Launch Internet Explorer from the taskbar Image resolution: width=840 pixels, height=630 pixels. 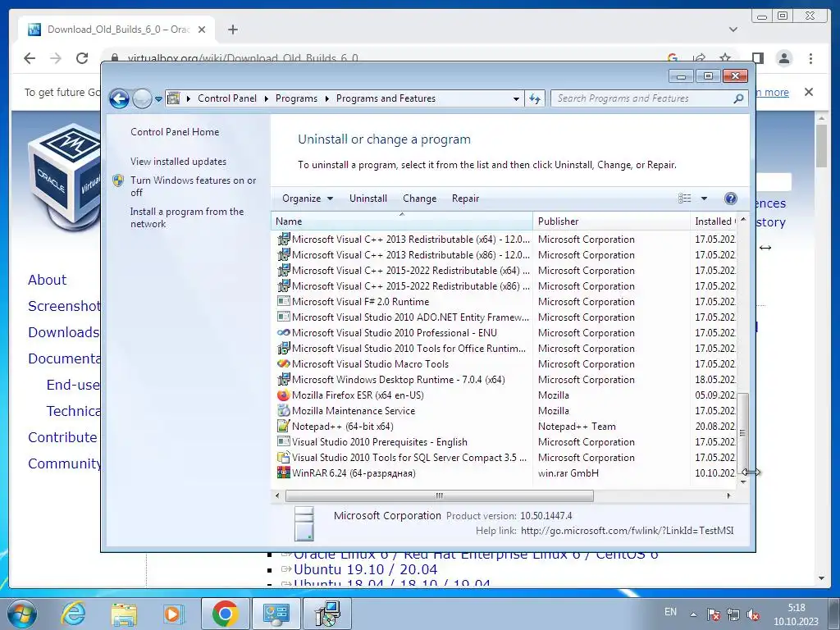[x=73, y=614]
